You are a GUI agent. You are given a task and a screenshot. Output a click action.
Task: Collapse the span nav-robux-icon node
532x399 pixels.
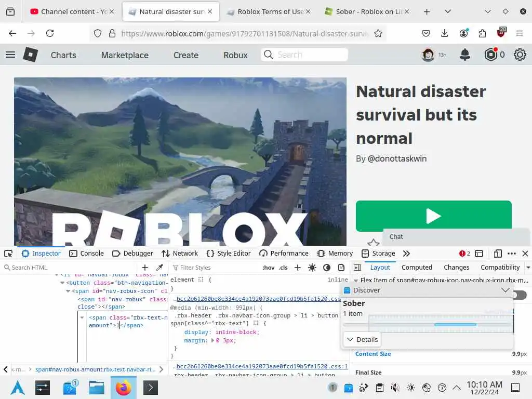(x=68, y=291)
